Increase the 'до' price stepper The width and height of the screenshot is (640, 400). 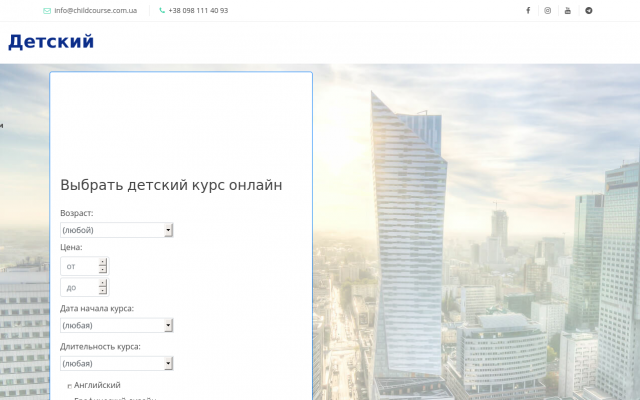click(103, 283)
